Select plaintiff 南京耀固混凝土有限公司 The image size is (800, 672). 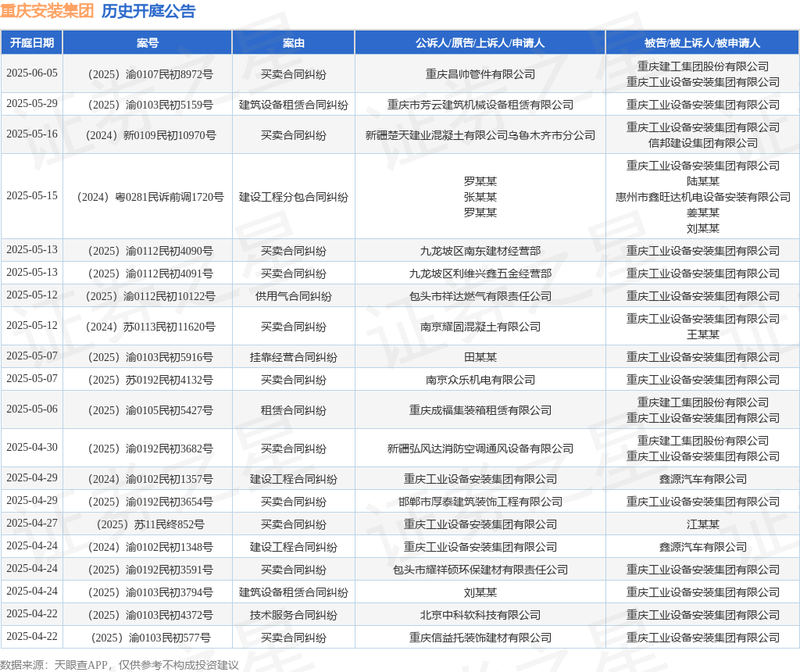click(x=480, y=327)
